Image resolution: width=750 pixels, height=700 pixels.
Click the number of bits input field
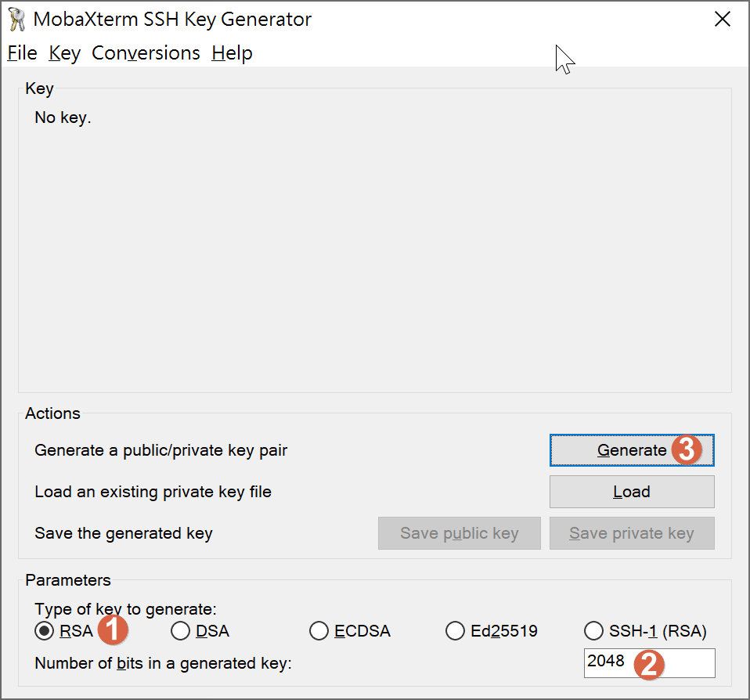[649, 662]
